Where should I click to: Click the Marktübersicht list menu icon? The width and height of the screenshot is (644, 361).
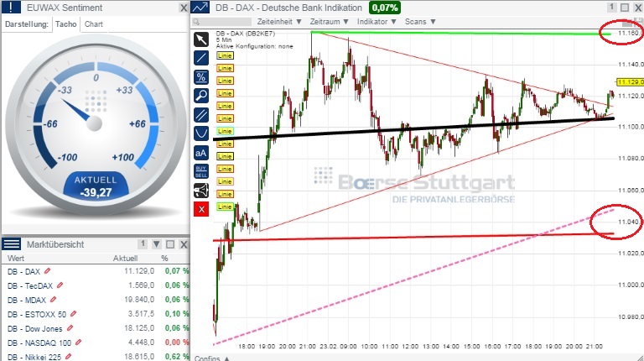pyautogui.click(x=12, y=244)
